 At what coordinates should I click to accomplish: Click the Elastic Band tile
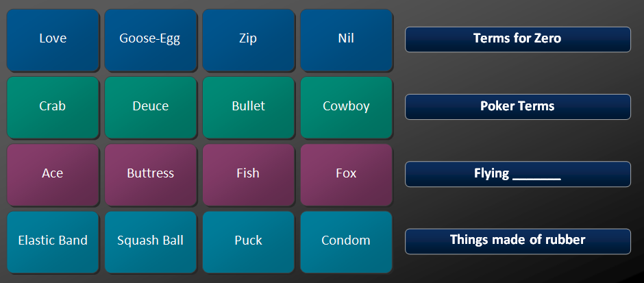[53, 241]
